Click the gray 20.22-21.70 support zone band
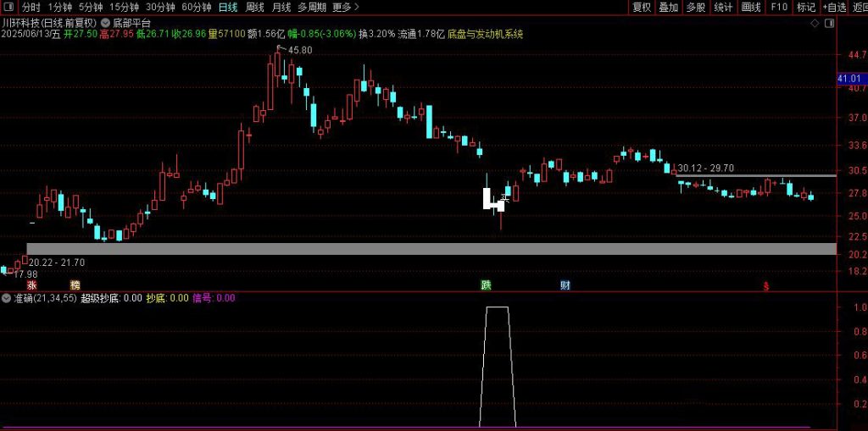This screenshot has width=868, height=431. [x=424, y=249]
